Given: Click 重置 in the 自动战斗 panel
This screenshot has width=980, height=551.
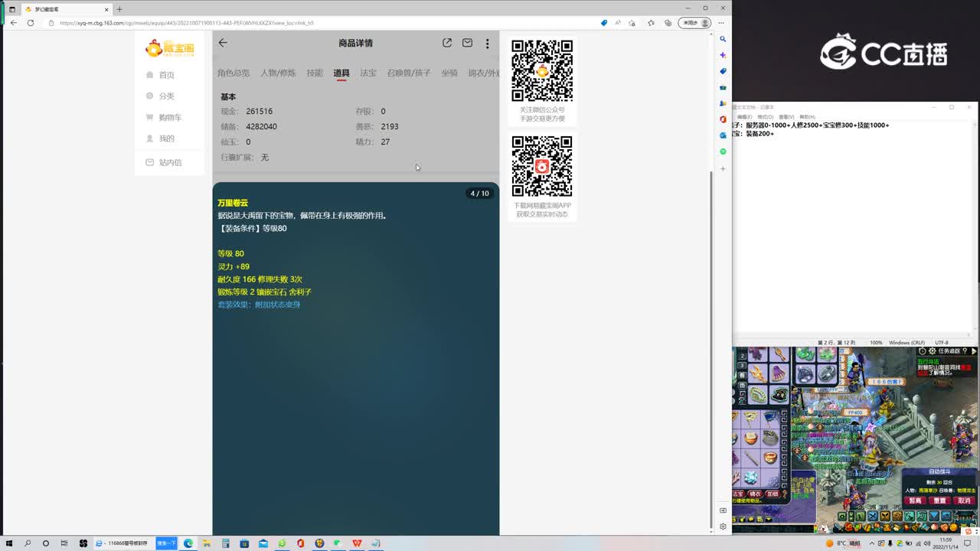Looking at the screenshot, I should coord(939,500).
